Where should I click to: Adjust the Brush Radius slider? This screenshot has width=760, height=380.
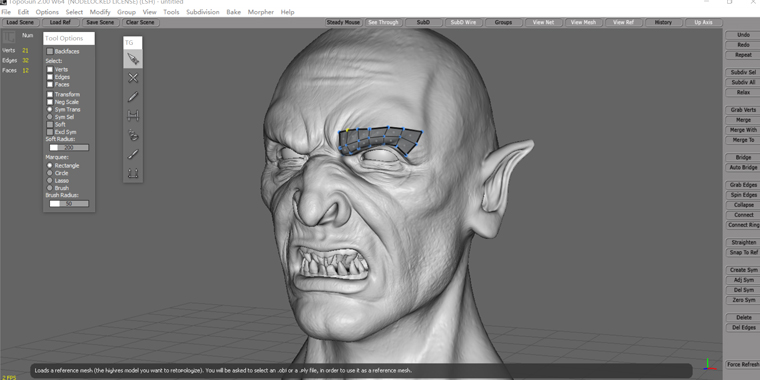pyautogui.click(x=69, y=204)
